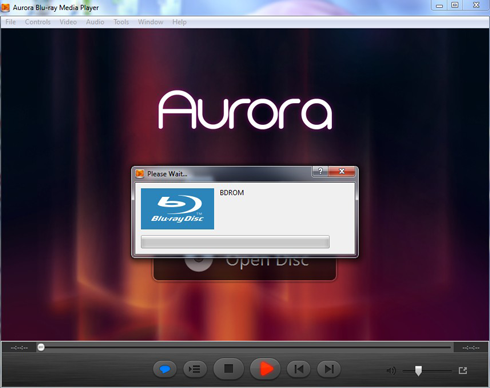
Task: Click the playback seek bar handle
Action: point(41,347)
